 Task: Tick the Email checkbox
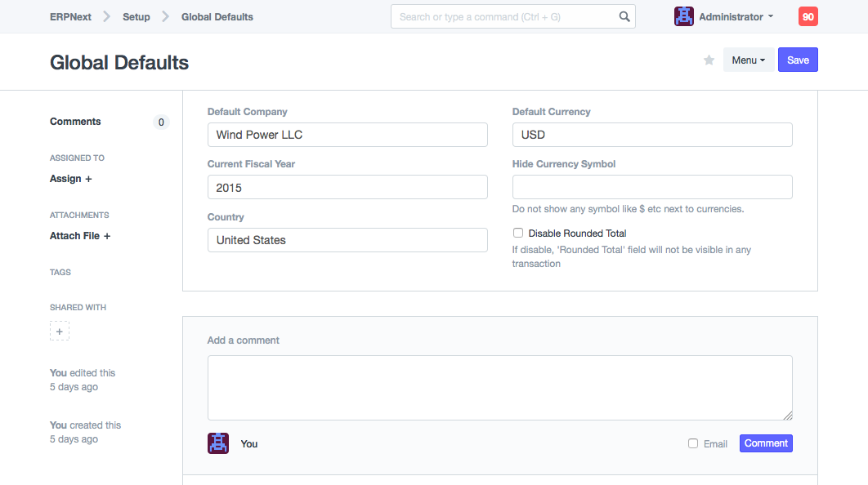pos(693,443)
